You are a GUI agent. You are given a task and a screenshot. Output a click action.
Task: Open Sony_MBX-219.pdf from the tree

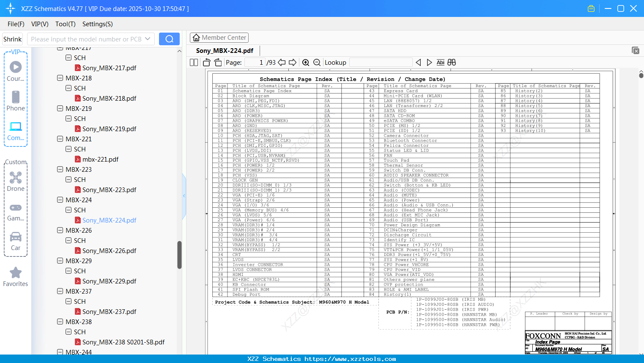click(x=109, y=129)
